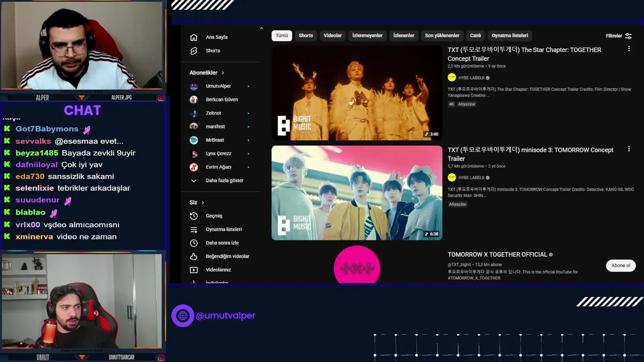The width and height of the screenshot is (644, 362).
Task: Click chat username dafniiloyal
Action: [37, 165]
